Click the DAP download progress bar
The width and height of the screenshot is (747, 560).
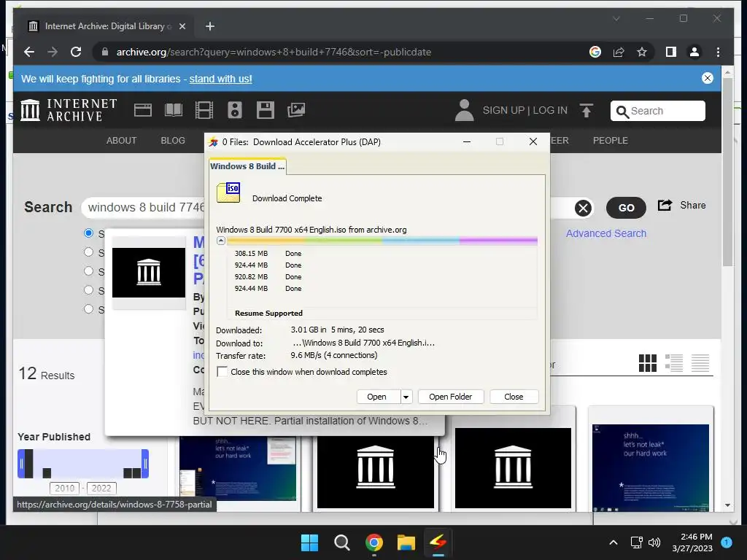(x=382, y=241)
